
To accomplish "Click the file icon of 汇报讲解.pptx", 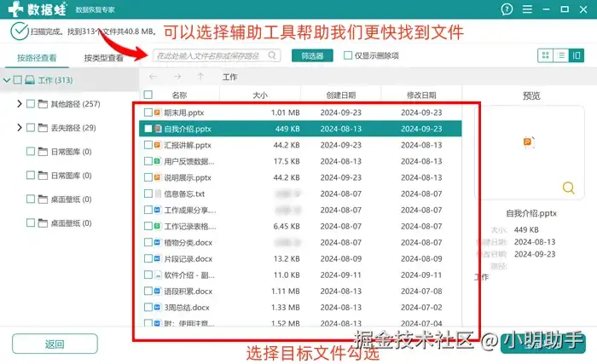I will (157, 145).
